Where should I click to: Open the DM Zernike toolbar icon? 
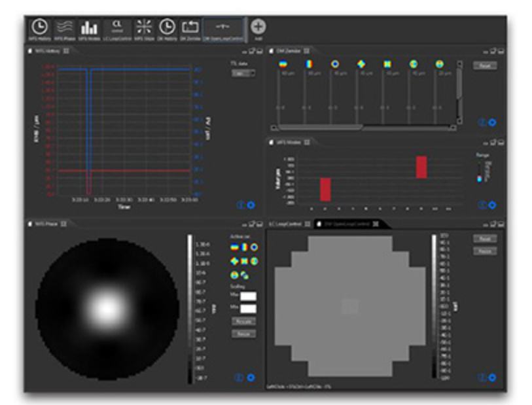point(190,28)
